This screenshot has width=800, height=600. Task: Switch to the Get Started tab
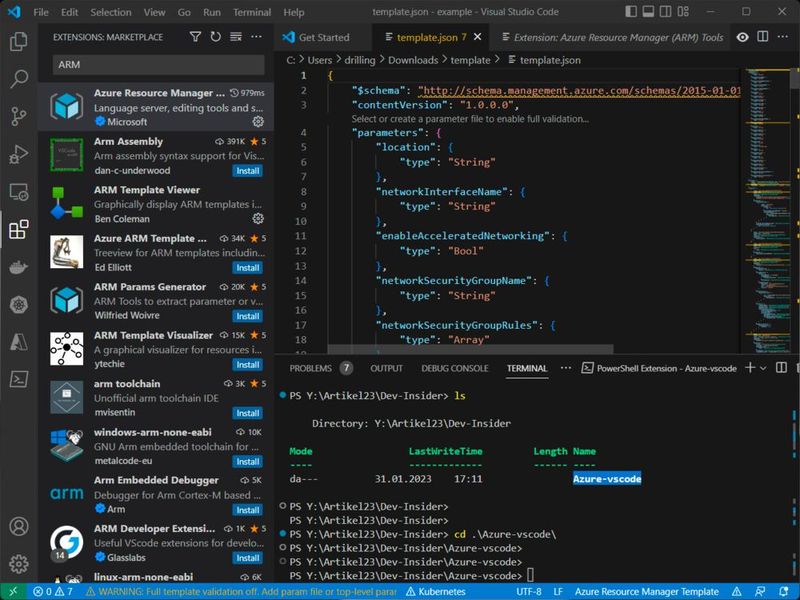(x=324, y=37)
